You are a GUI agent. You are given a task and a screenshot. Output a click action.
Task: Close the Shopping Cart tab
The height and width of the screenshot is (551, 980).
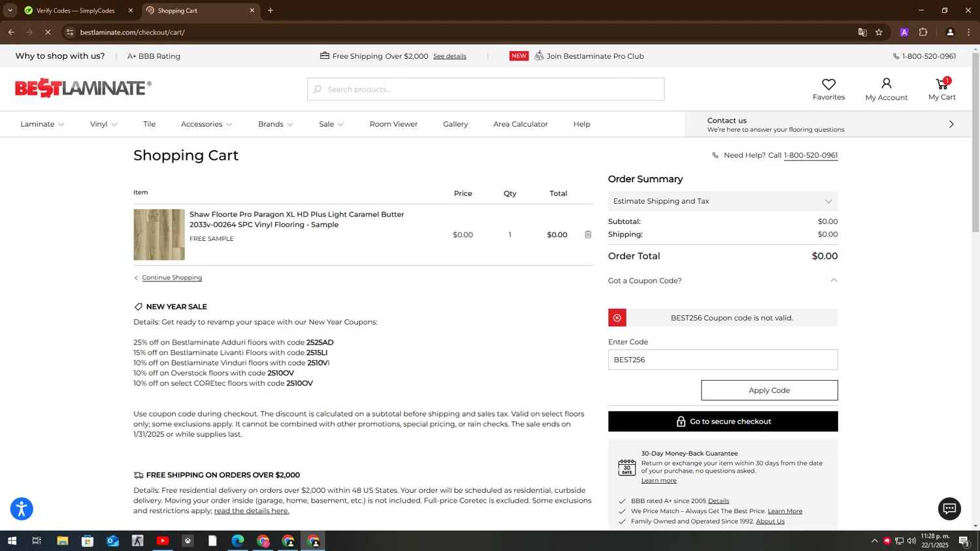coord(252,10)
